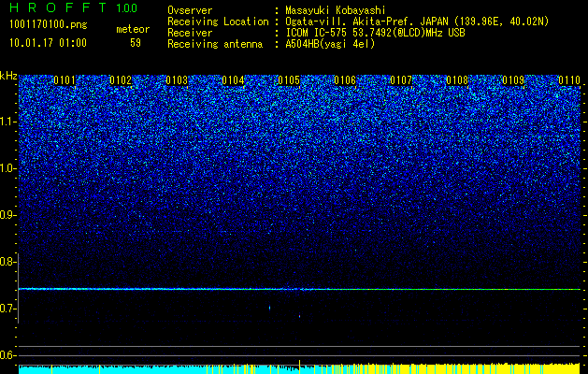Screen dimensions: 588x374
Task: Click time marker 0109
Action: (x=513, y=80)
